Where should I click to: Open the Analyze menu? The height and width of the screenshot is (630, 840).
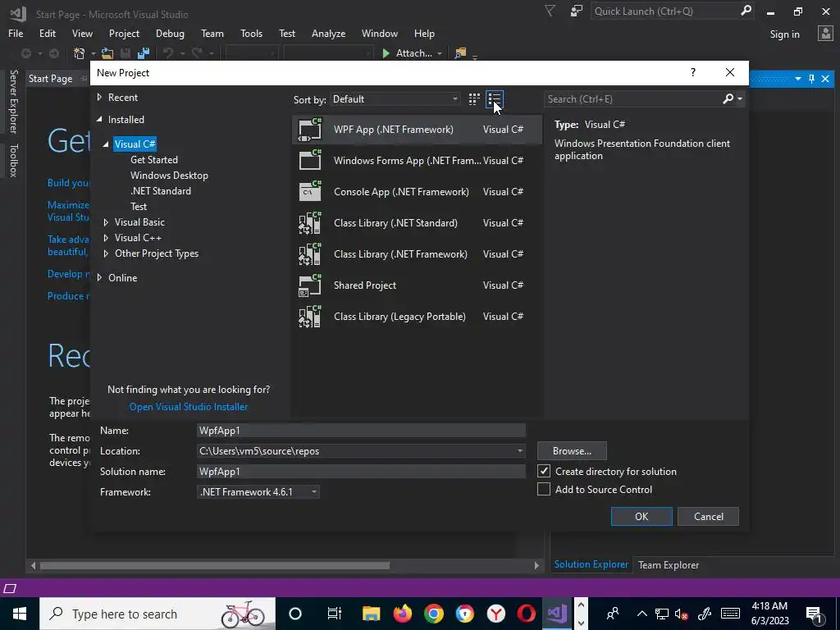point(328,33)
